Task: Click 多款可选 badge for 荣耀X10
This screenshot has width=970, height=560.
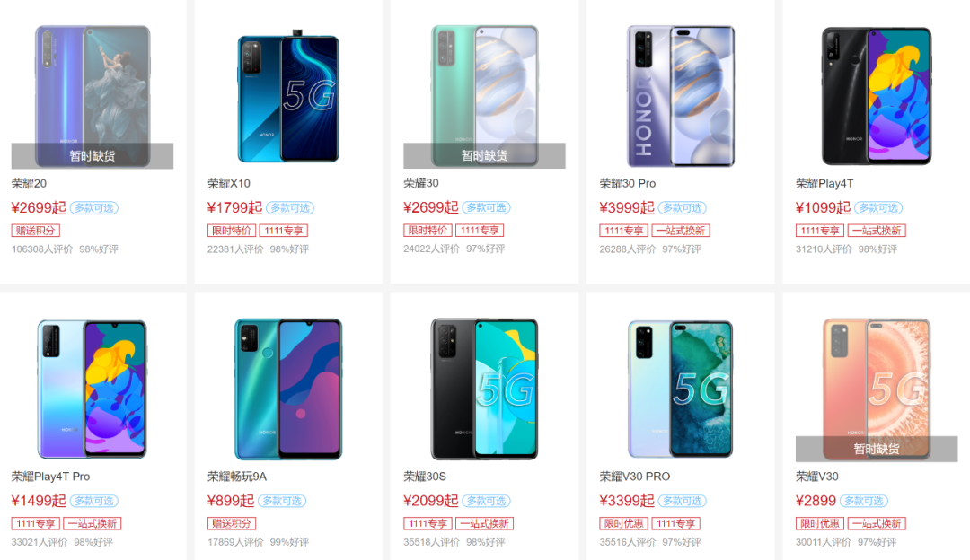Action: coord(290,208)
